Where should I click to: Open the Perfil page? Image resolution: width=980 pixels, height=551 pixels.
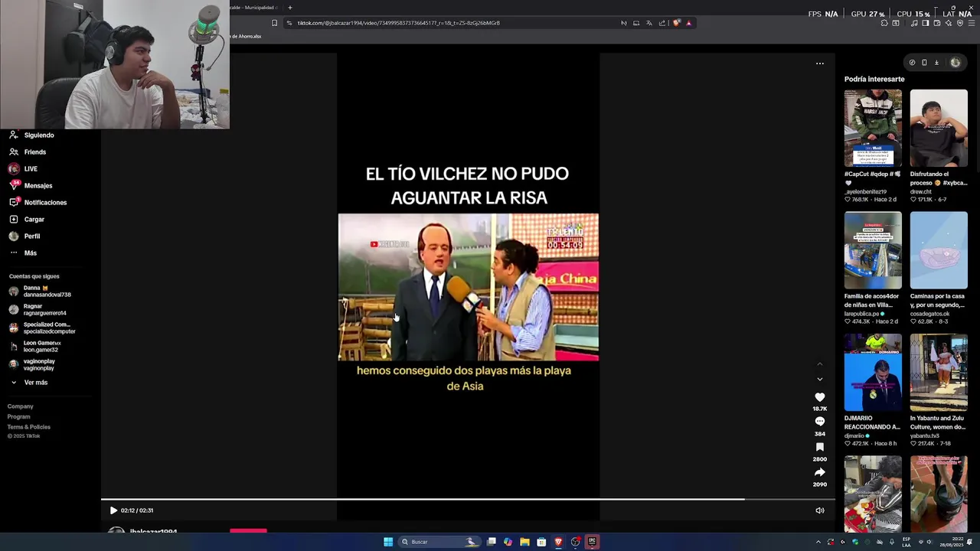point(31,236)
